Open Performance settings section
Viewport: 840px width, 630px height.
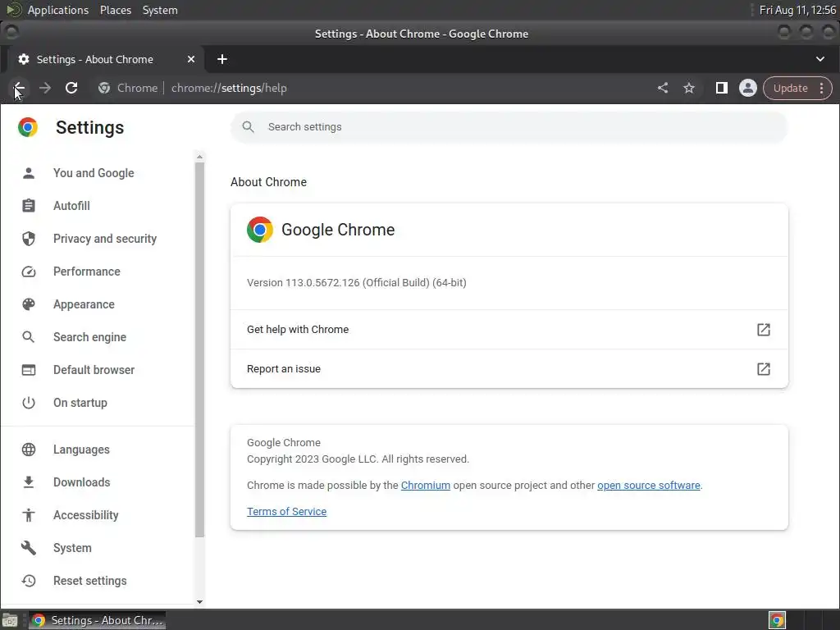pos(87,272)
